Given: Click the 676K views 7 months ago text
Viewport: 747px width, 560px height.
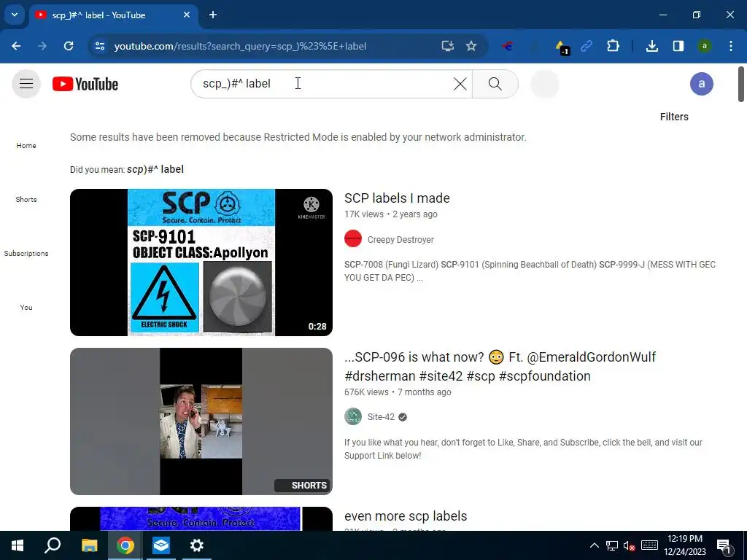Looking at the screenshot, I should click(x=398, y=392).
